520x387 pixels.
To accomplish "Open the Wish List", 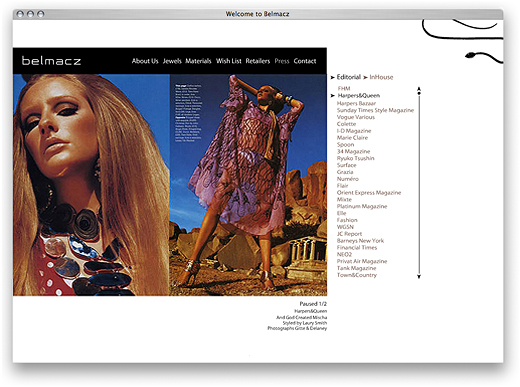I will (229, 61).
